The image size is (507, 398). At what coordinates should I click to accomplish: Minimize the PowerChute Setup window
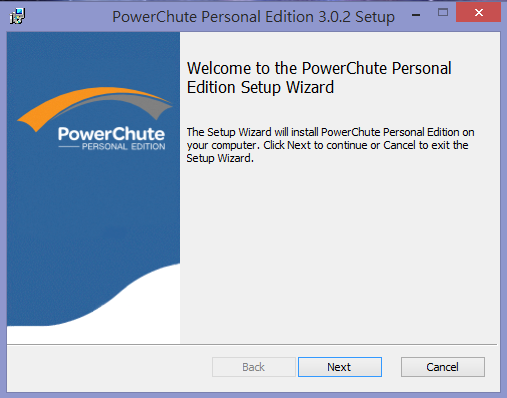pyautogui.click(x=416, y=15)
